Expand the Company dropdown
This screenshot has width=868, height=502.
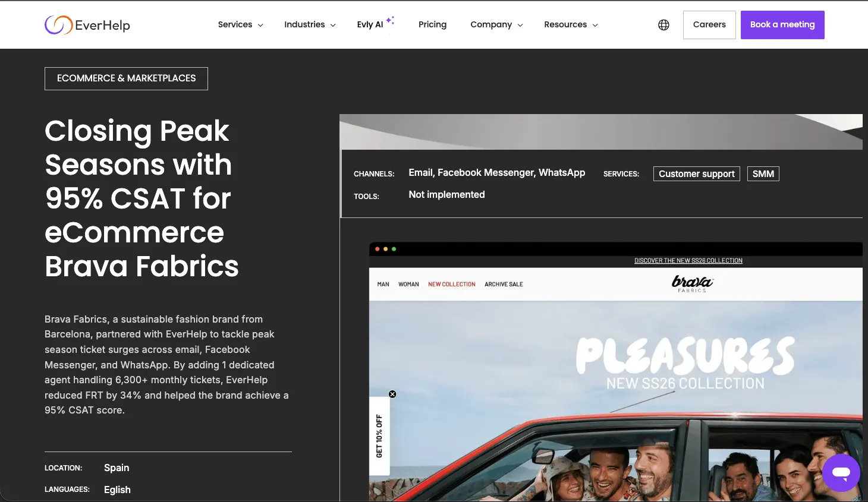pyautogui.click(x=496, y=24)
